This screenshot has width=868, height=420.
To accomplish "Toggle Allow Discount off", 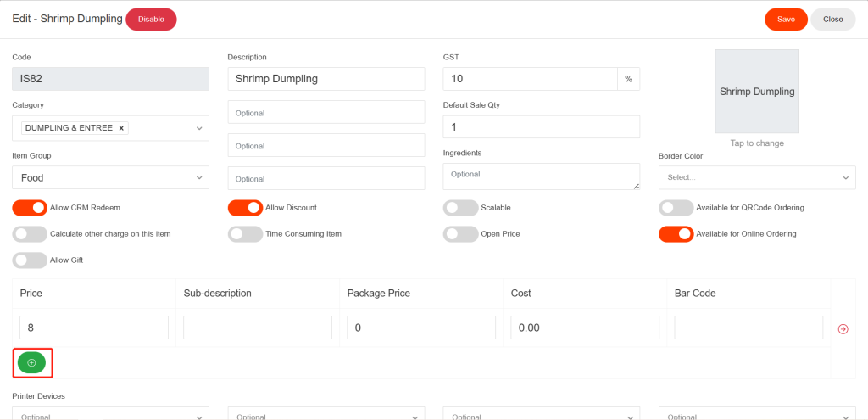I will tap(245, 208).
